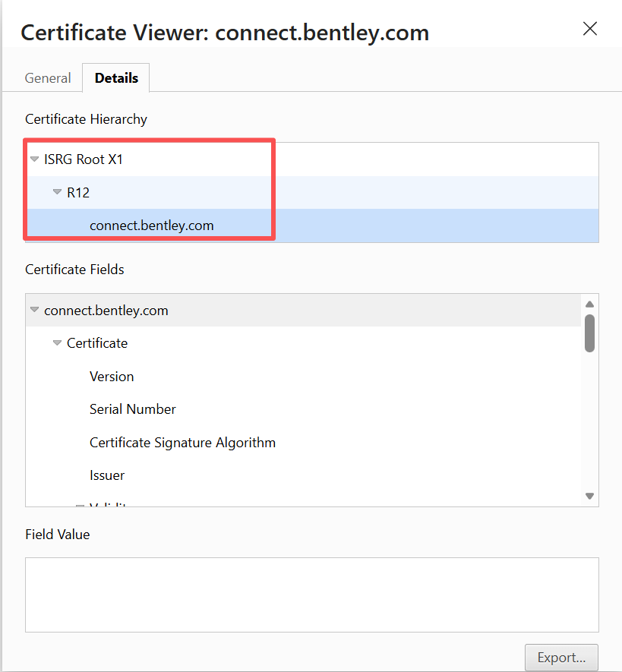Click the scroll up arrow in Certificate Fields
Image resolution: width=622 pixels, height=672 pixels.
pyautogui.click(x=589, y=304)
